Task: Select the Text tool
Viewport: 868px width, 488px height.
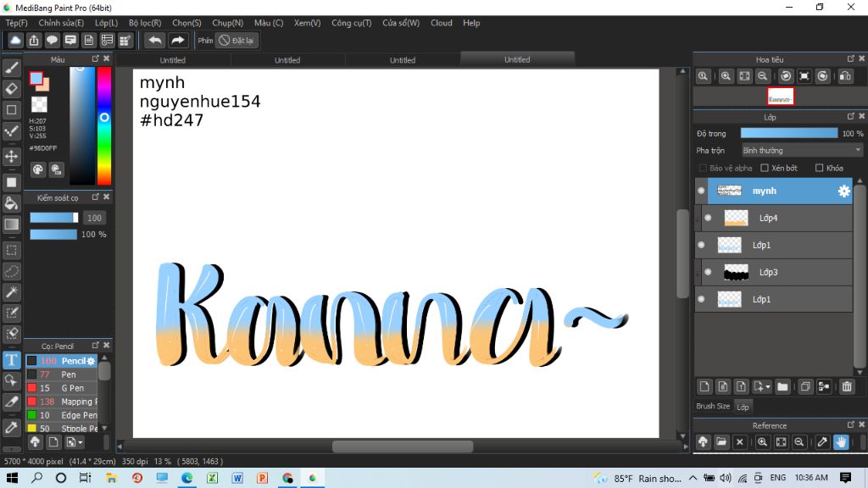Action: (x=11, y=359)
